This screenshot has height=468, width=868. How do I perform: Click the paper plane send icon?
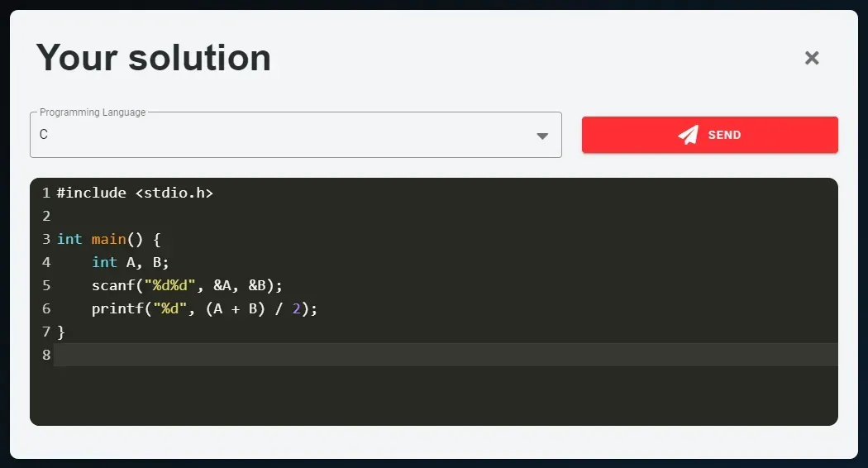[x=688, y=135]
